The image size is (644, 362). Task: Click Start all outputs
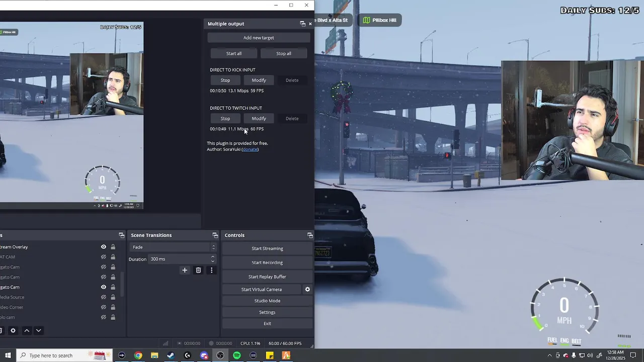233,53
